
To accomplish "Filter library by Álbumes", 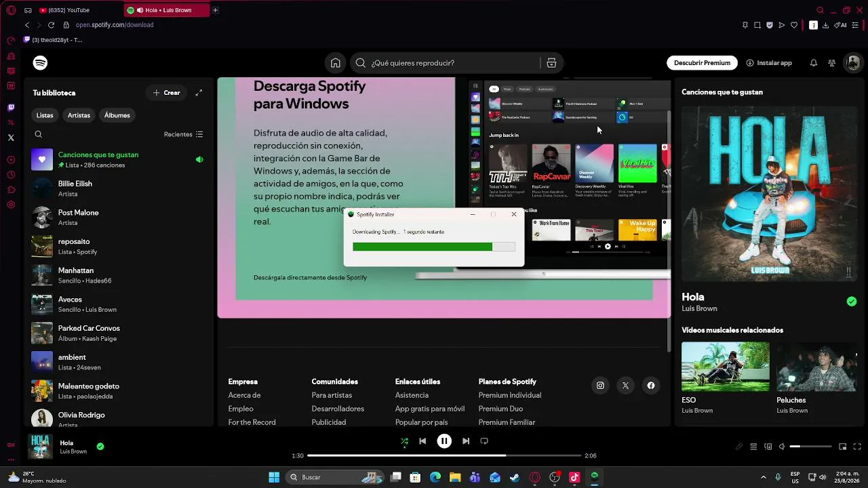I will pyautogui.click(x=117, y=115).
